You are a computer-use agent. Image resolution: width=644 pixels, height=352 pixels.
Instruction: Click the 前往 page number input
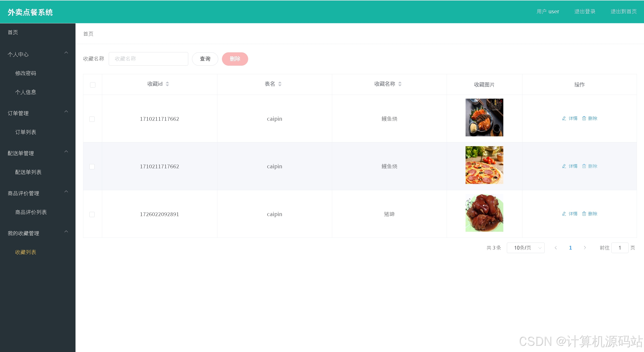pos(620,248)
